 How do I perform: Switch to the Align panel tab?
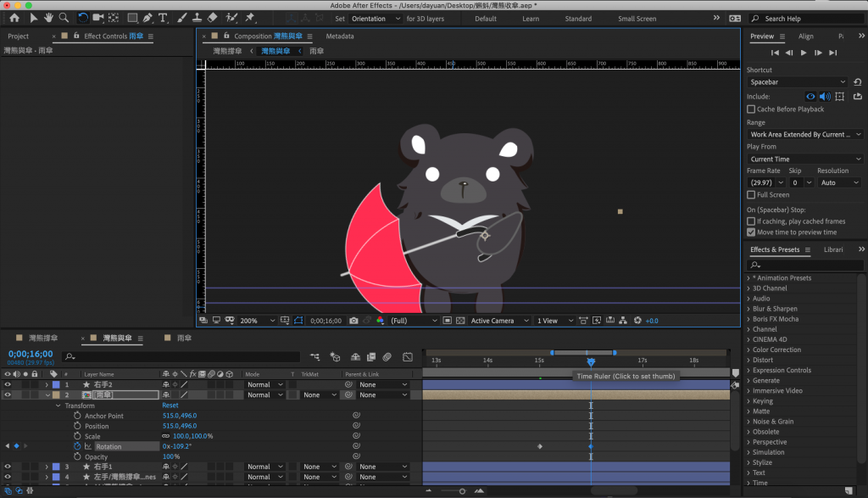pyautogui.click(x=806, y=36)
